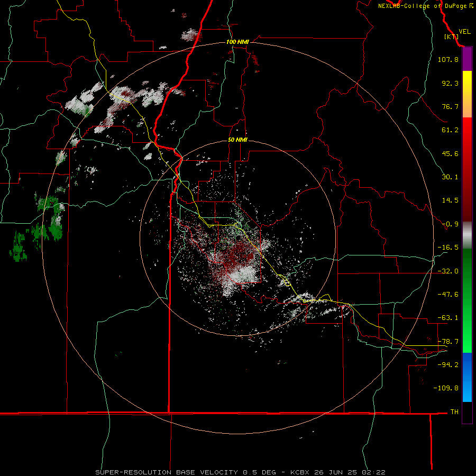Click the 61.2 velocity legend value

[450, 130]
